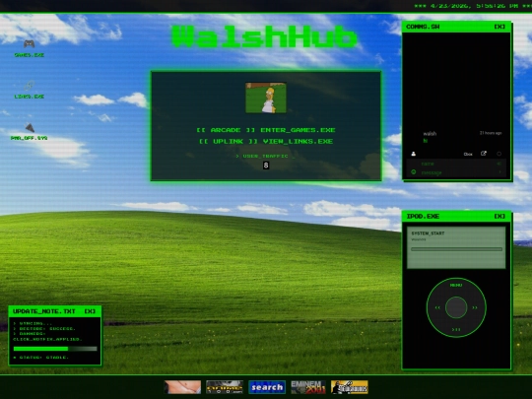Screen dimensions: 532x399
Task: Click the ARCADE ENTER_GAMES.EXE link
Action: point(266,130)
